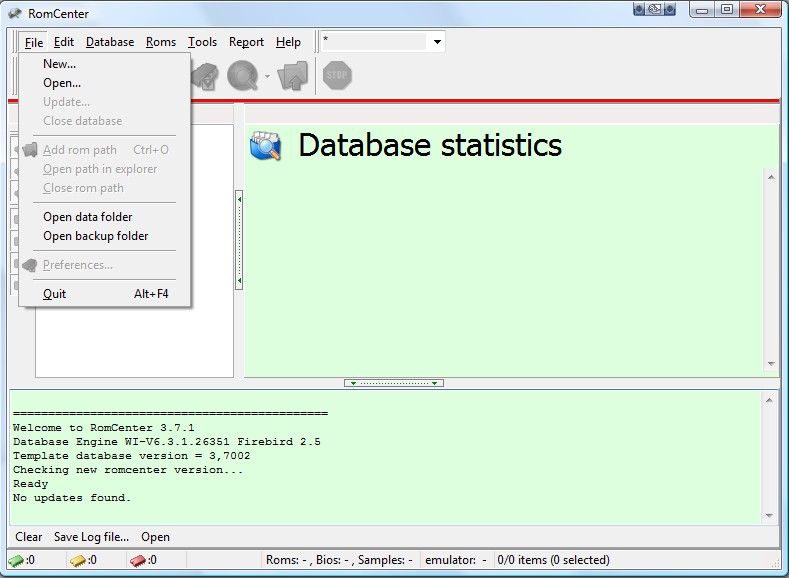Image resolution: width=789 pixels, height=578 pixels.
Task: Click the filter text field with asterisk
Action: [374, 42]
